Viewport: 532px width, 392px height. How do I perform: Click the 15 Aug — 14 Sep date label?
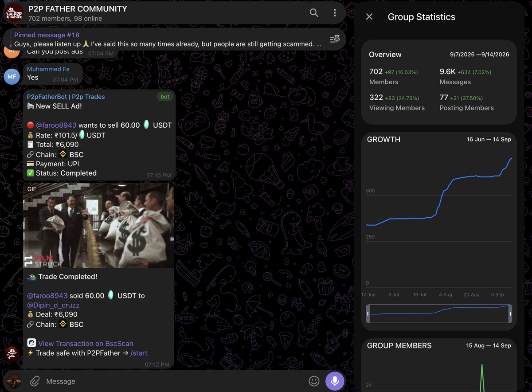(489, 345)
